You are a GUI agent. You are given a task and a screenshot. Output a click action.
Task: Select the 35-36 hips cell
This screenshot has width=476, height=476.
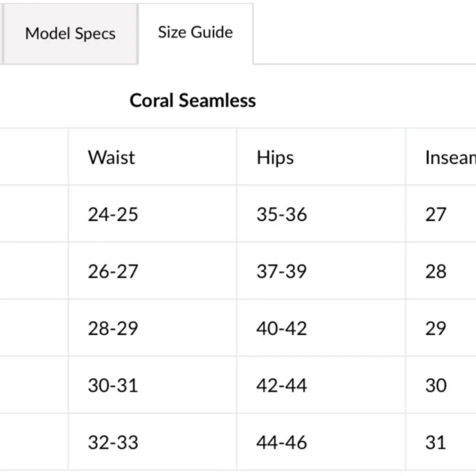[x=282, y=214]
